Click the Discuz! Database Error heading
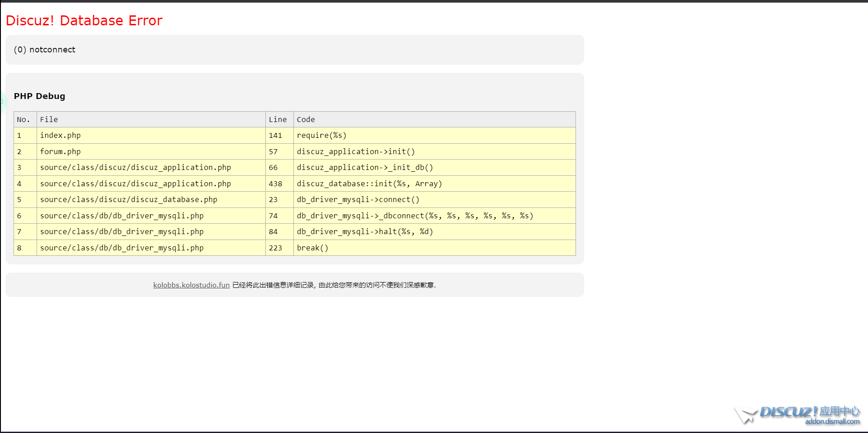This screenshot has width=868, height=433. (84, 21)
